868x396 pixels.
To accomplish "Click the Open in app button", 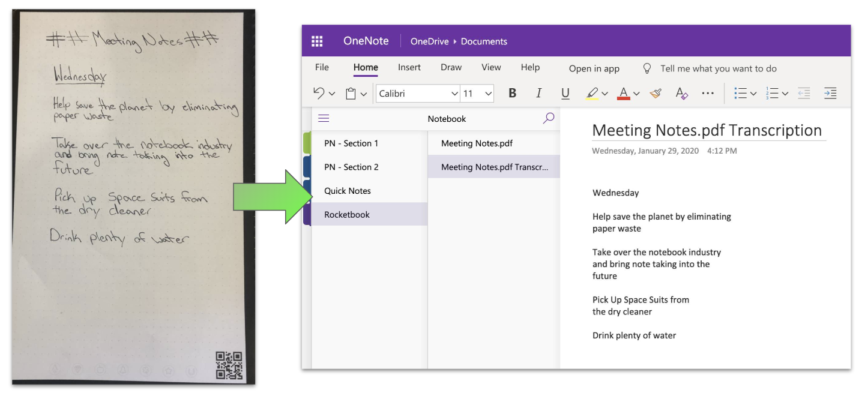I will click(x=594, y=68).
